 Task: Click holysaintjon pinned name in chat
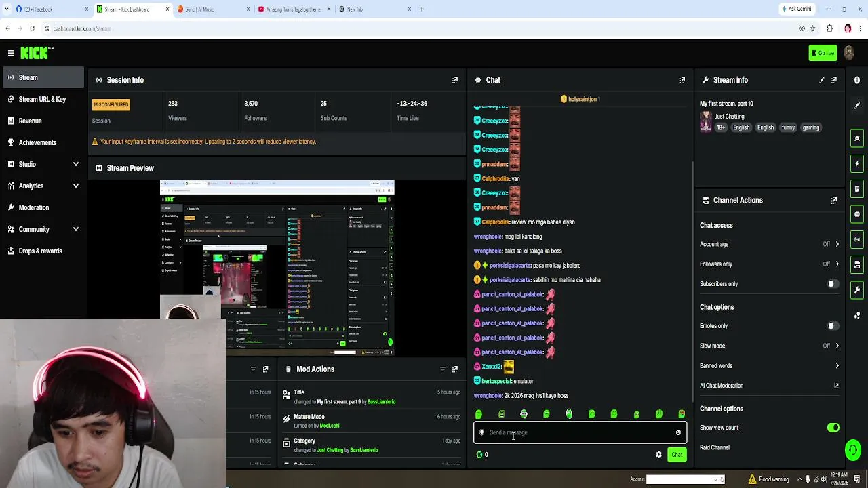click(583, 99)
